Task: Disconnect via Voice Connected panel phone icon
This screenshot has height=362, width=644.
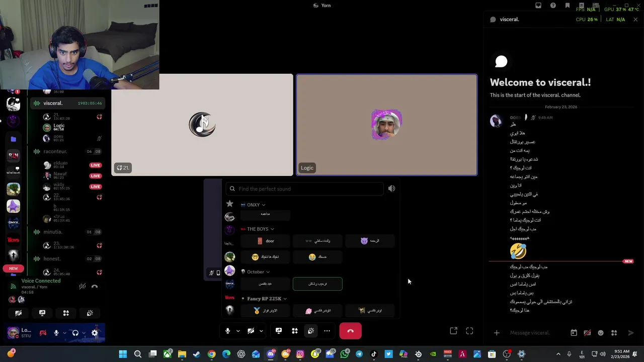Action: (95, 286)
